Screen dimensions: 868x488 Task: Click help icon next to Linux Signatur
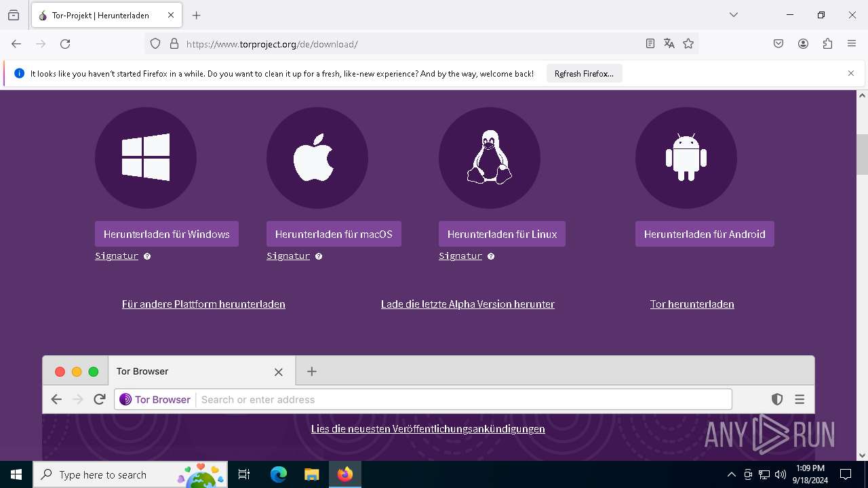491,256
